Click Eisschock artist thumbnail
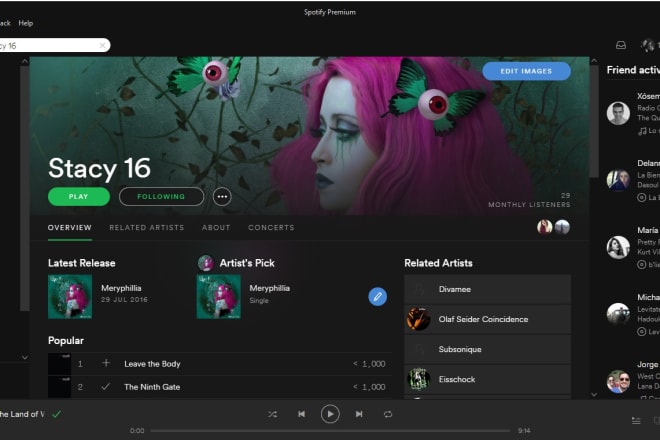 click(418, 379)
